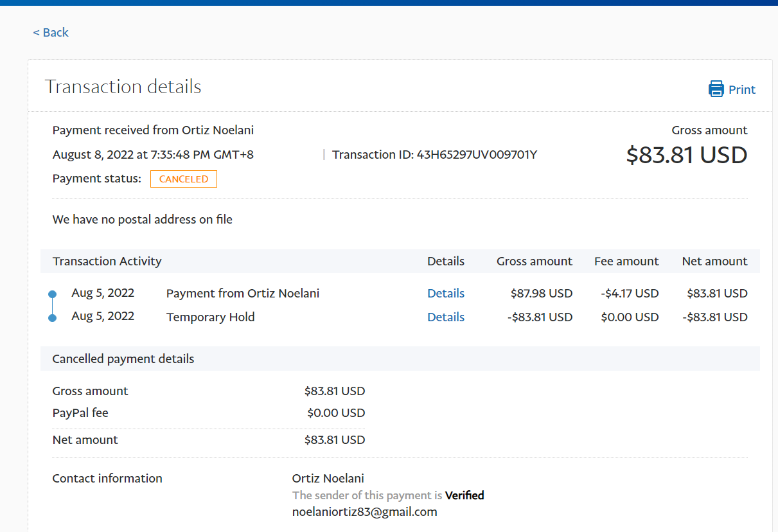Click the Temporary Hold activity description
Viewport: 778px width, 532px height.
point(210,317)
